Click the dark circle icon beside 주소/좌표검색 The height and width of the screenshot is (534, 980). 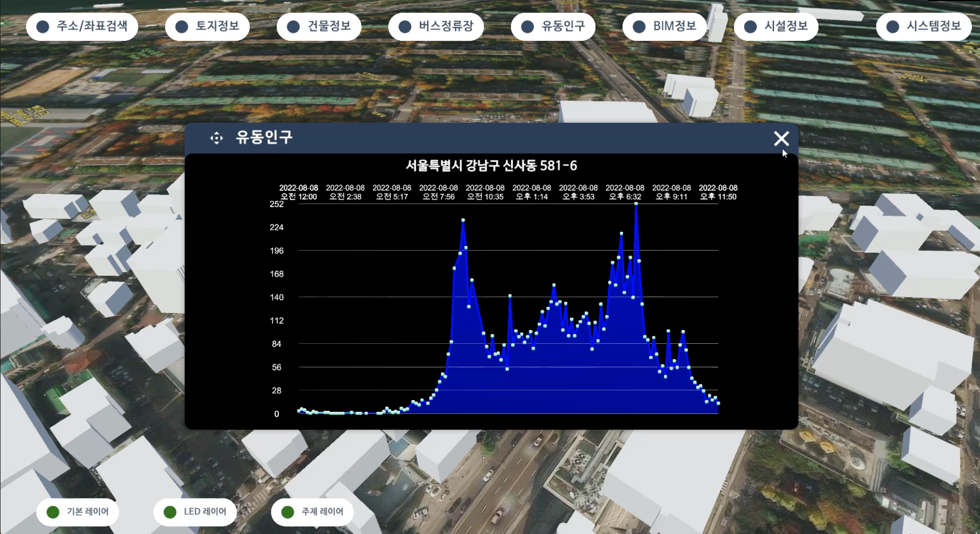point(43,27)
